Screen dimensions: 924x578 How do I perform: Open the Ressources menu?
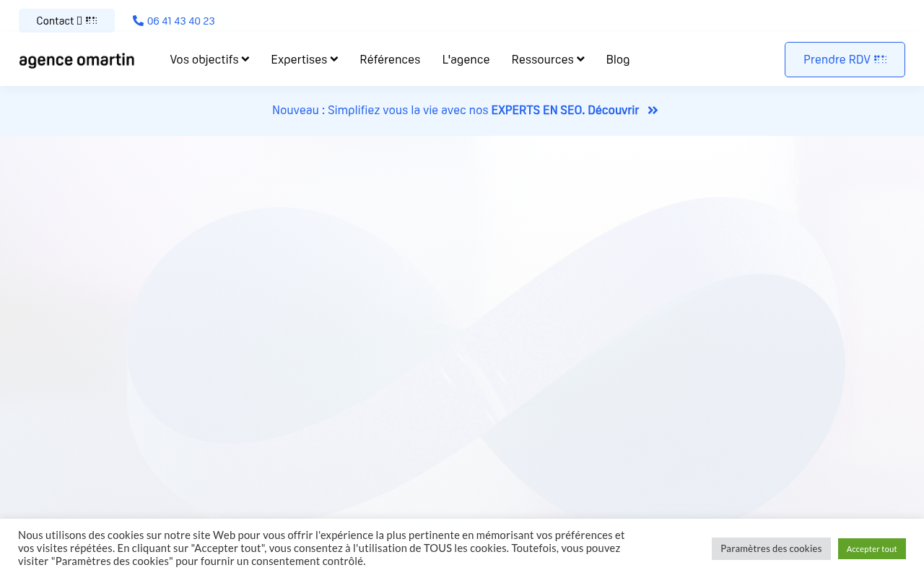(x=548, y=59)
